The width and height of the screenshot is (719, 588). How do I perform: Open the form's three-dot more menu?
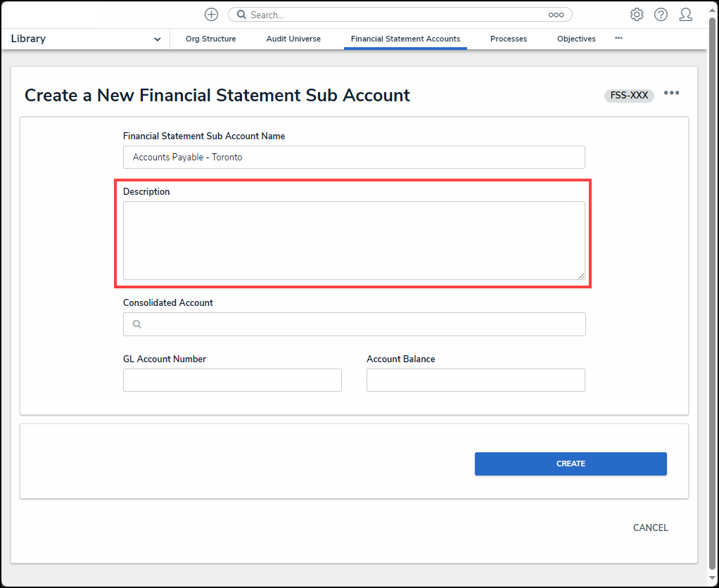click(671, 94)
